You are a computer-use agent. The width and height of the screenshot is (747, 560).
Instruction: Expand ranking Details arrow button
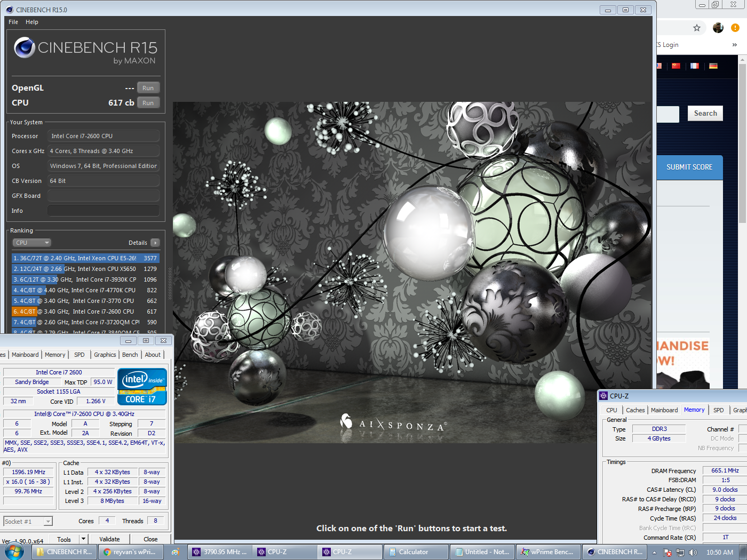click(x=155, y=243)
